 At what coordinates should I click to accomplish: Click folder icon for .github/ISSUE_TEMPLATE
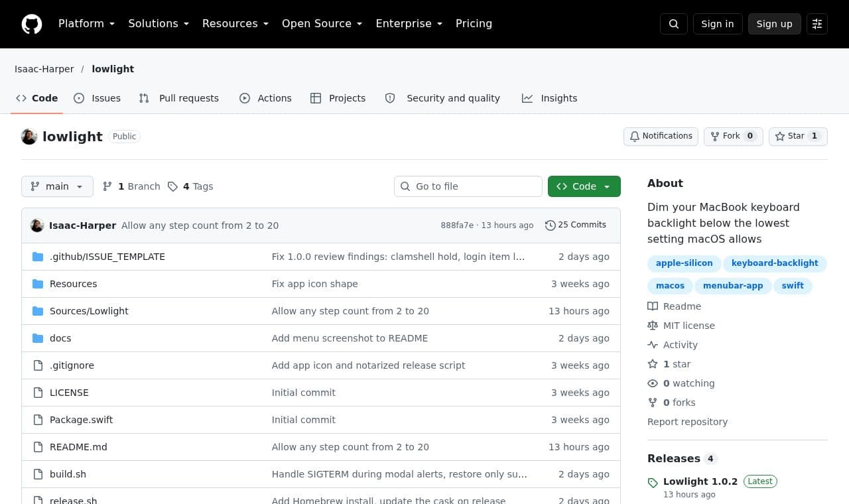(38, 257)
